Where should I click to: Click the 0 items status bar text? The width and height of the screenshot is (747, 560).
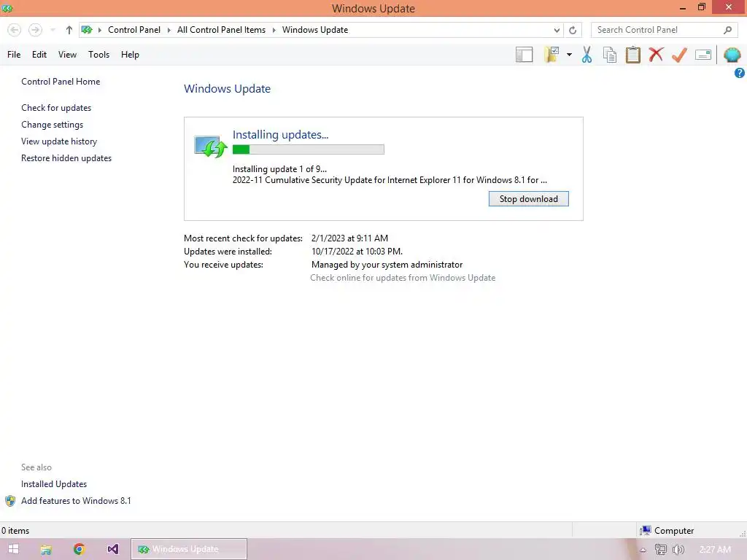[x=15, y=531]
